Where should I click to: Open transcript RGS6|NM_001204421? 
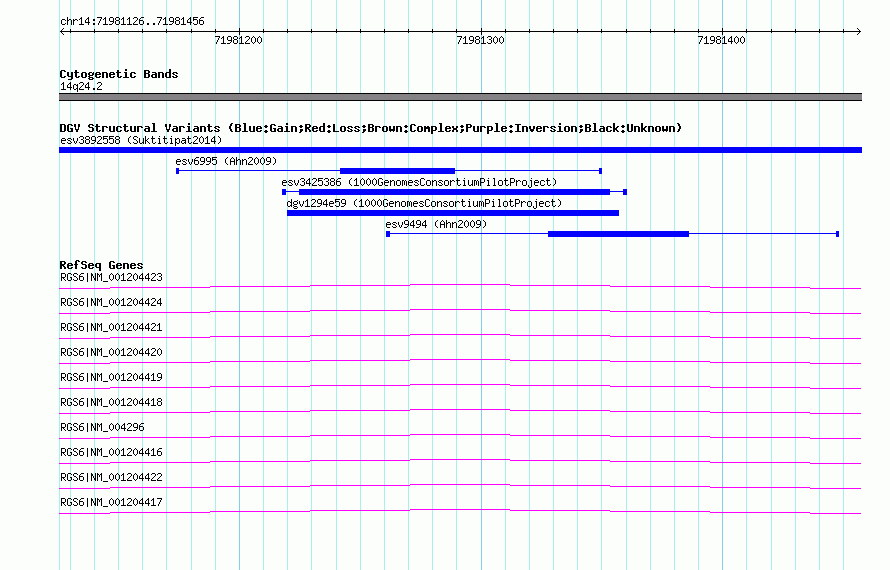[x=111, y=328]
